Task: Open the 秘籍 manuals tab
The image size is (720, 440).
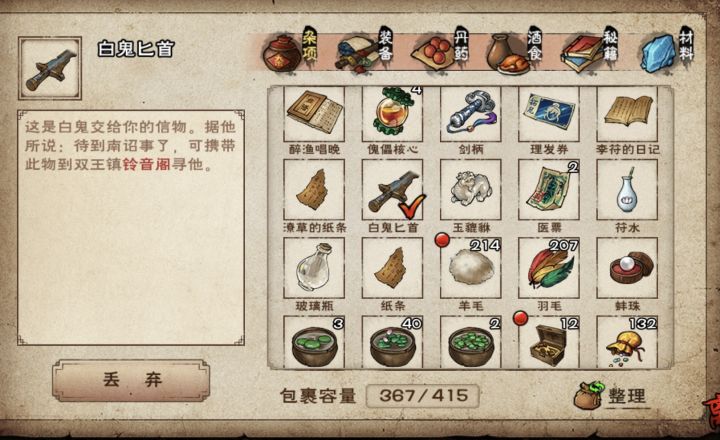Action: pos(590,51)
